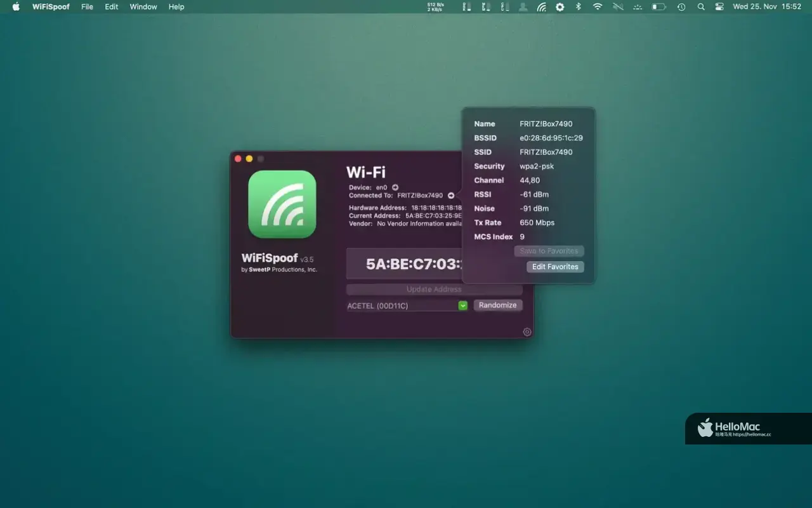Open the Edit menu
Image resolution: width=812 pixels, height=508 pixels.
[x=112, y=7]
